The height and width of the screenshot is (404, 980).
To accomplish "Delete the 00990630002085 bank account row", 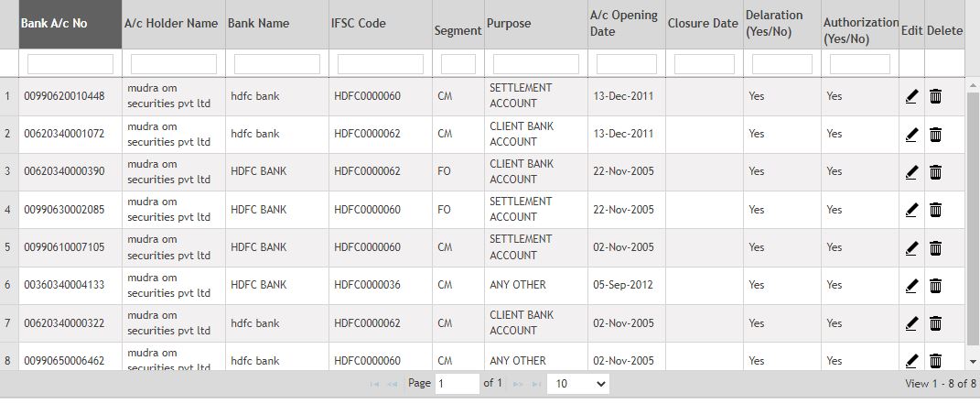I will 936,210.
